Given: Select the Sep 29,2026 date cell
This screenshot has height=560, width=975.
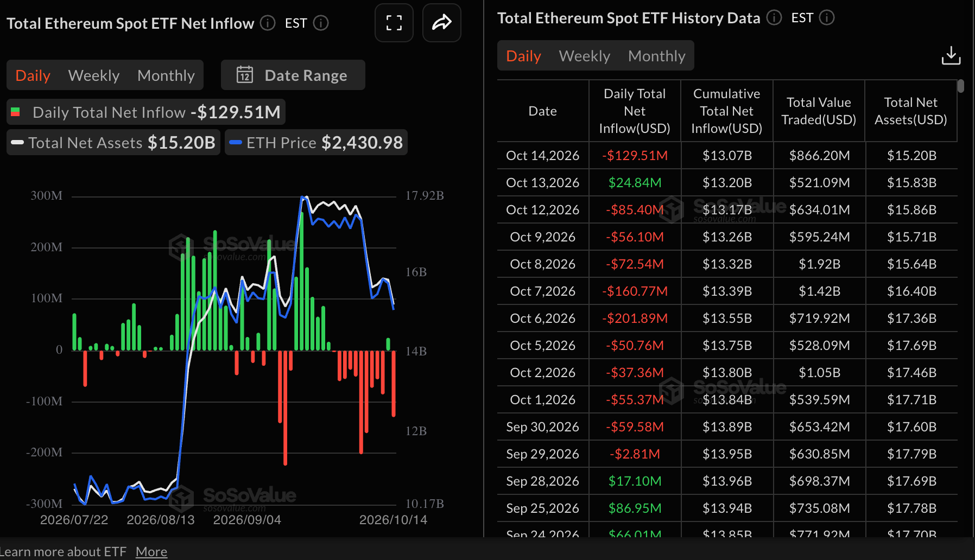Looking at the screenshot, I should [543, 454].
